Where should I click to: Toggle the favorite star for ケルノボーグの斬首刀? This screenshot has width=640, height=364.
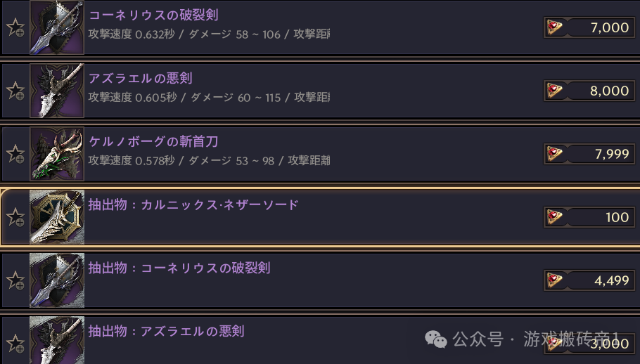pyautogui.click(x=15, y=154)
